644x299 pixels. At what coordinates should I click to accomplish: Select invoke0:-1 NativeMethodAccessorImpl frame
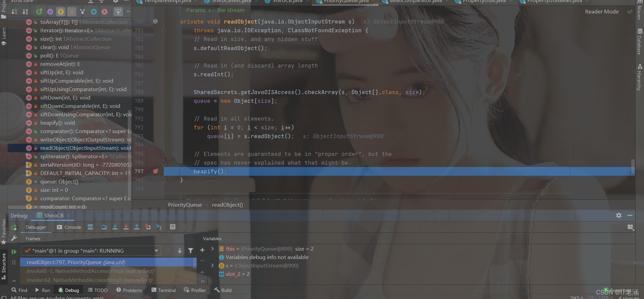[108, 271]
